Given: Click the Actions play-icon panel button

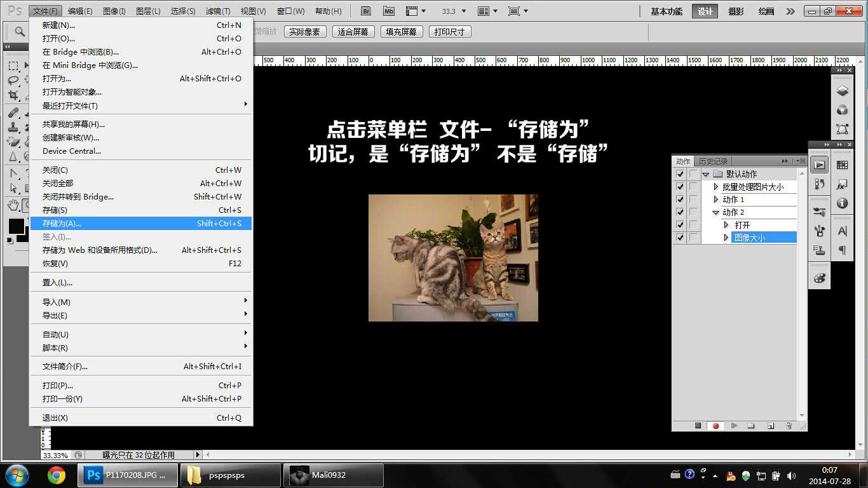Looking at the screenshot, I should coord(819,165).
